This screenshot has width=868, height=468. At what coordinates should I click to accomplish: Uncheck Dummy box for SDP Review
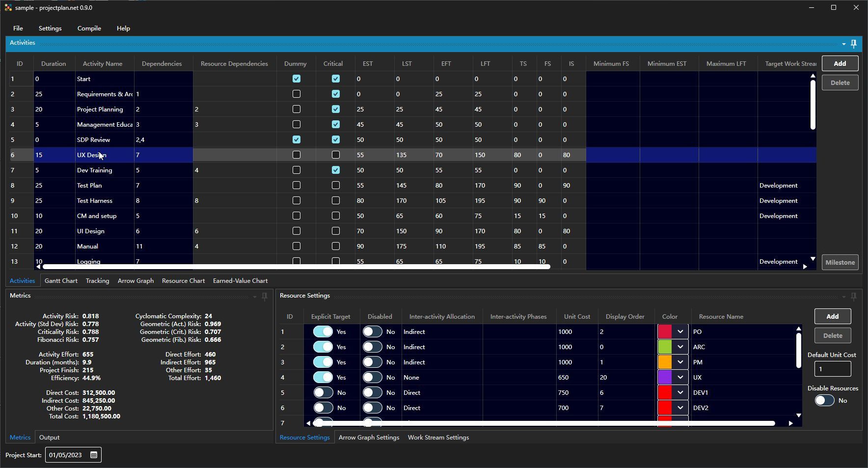tap(296, 139)
